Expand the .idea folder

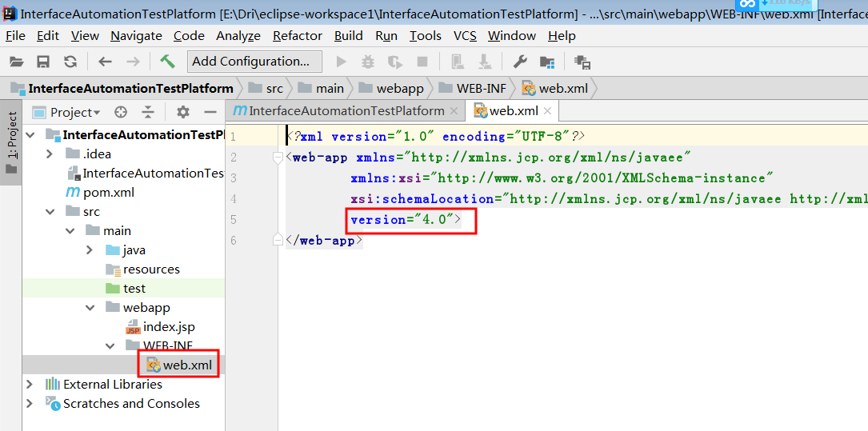pos(50,154)
